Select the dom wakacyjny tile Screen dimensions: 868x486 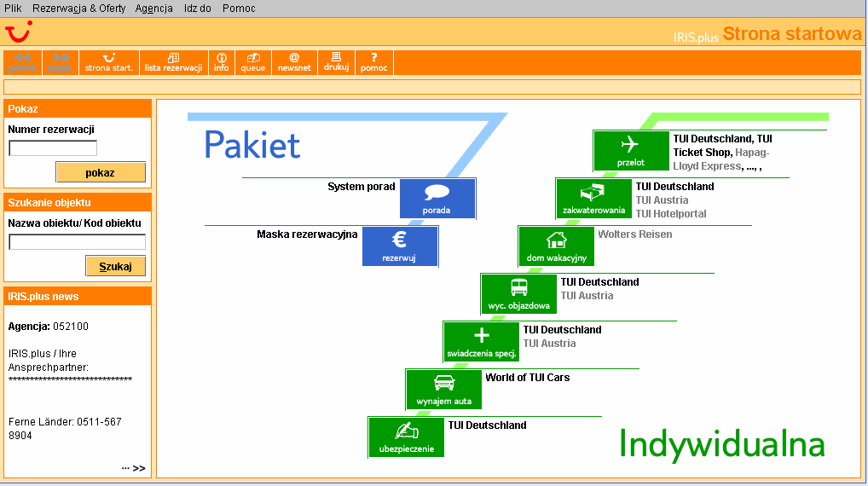click(x=556, y=246)
